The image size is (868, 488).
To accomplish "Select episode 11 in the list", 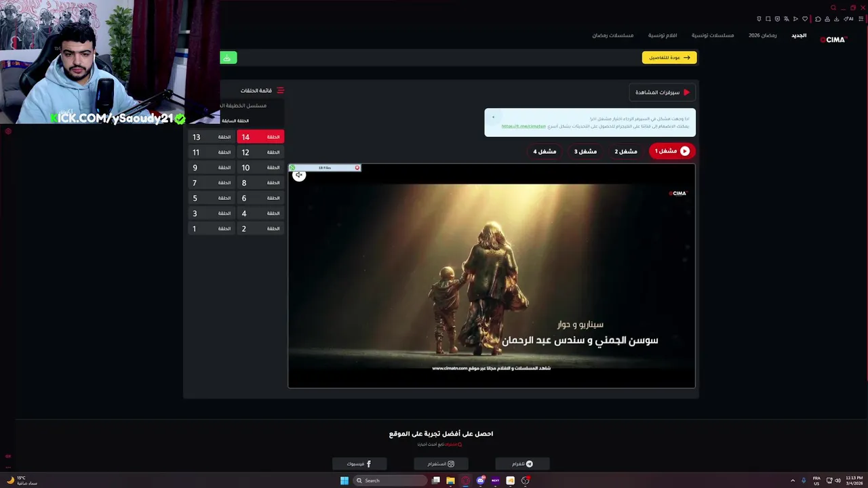I will (212, 152).
